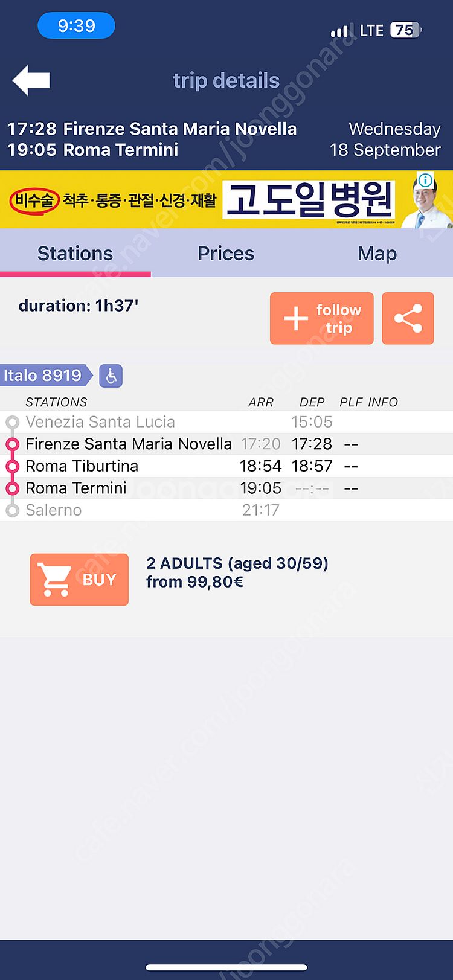Tap the plus icon on follow trip
453x980 pixels.
coord(296,318)
